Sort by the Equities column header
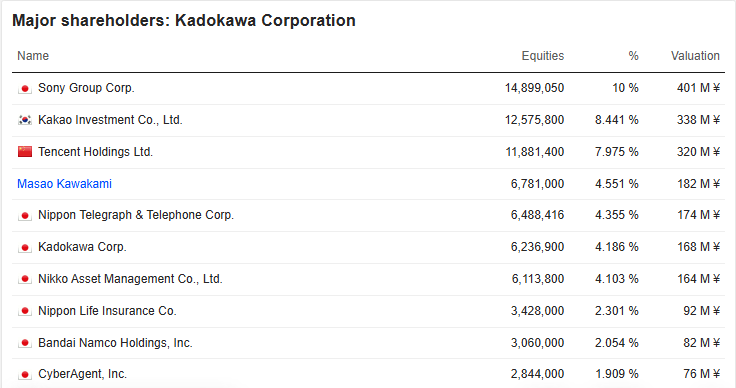736x388 pixels. click(x=543, y=56)
